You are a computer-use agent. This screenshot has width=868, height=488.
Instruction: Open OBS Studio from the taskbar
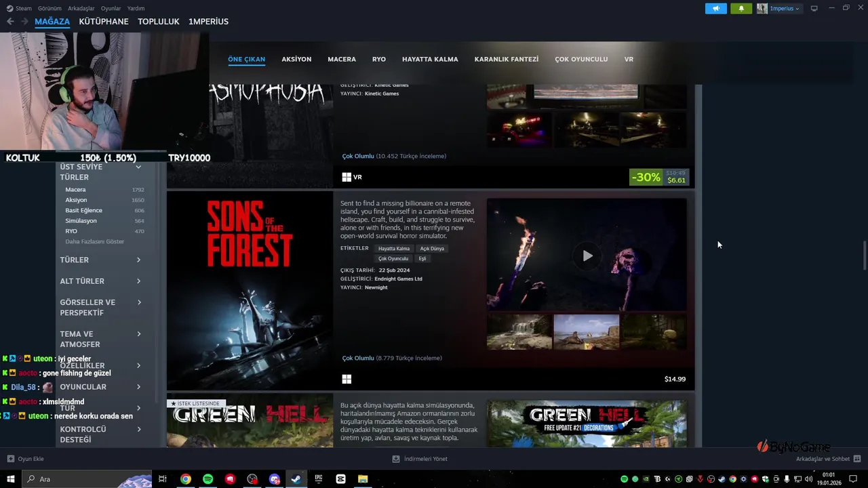[252, 479]
